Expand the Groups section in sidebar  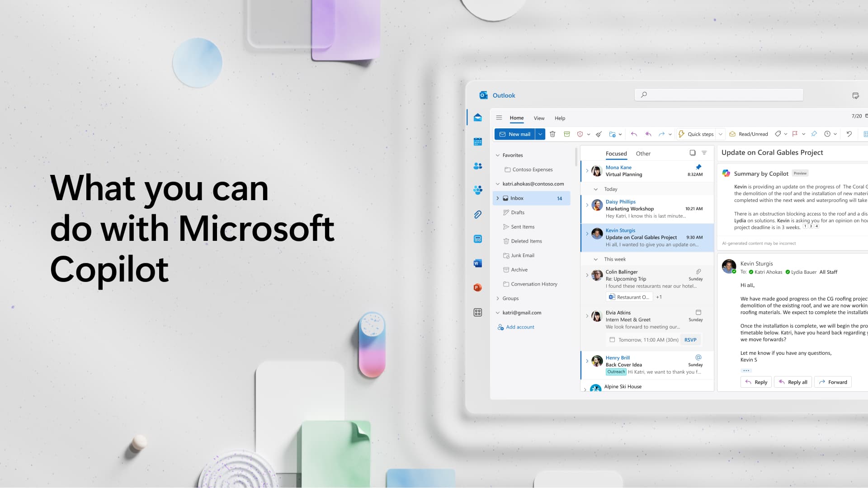pyautogui.click(x=498, y=298)
